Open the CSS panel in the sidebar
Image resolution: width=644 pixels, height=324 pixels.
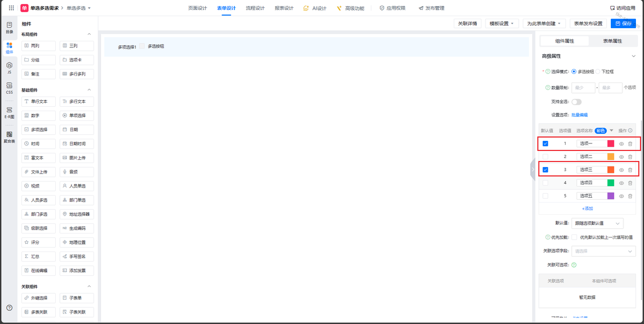pyautogui.click(x=9, y=88)
